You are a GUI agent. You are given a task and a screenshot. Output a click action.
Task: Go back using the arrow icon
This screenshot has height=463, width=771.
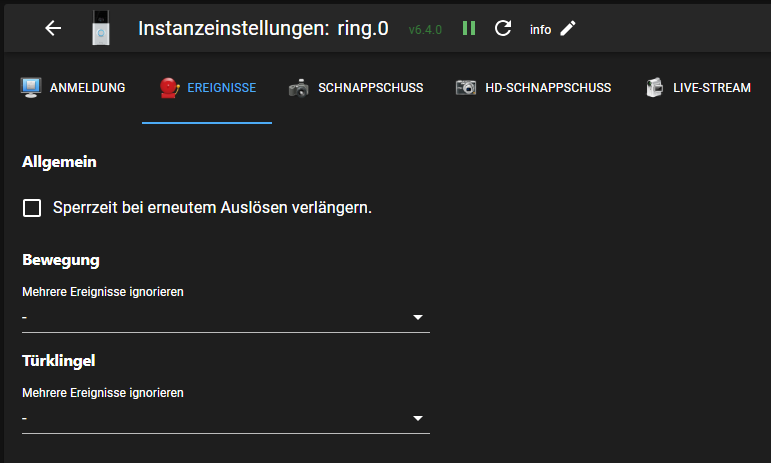point(53,29)
